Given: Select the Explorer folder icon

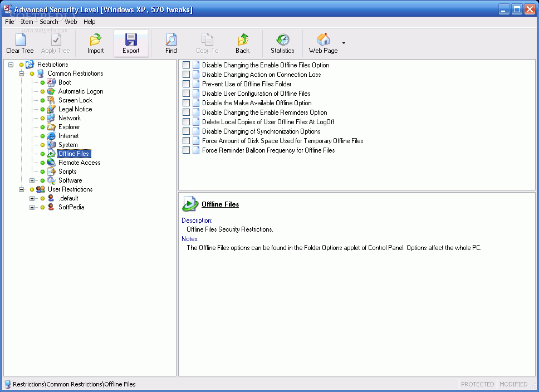Looking at the screenshot, I should (51, 127).
